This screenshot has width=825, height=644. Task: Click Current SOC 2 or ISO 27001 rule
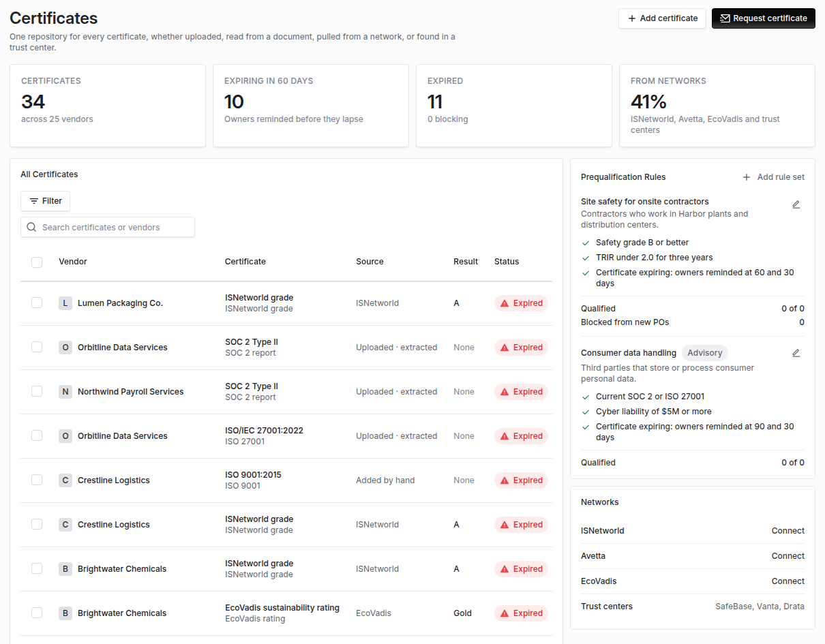650,397
